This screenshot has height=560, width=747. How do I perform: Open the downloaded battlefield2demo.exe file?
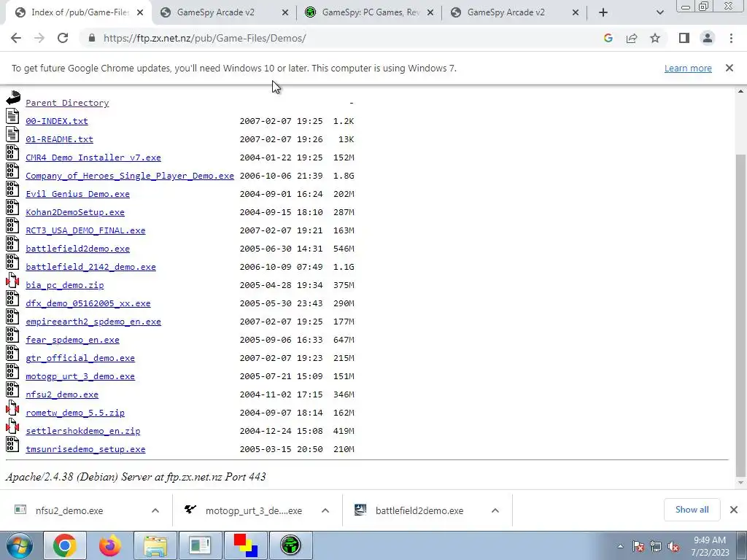[419, 510]
